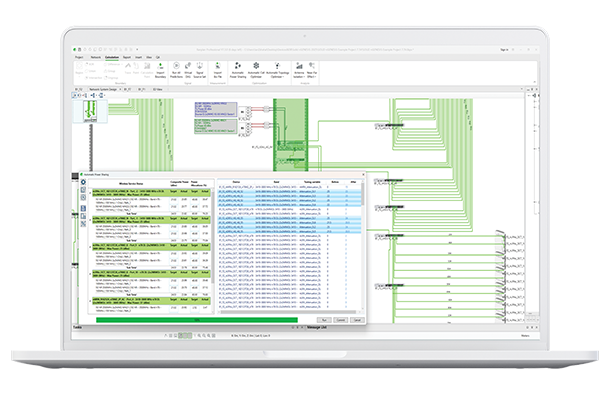Click horizontal scrollbar under device table

pos(289,312)
